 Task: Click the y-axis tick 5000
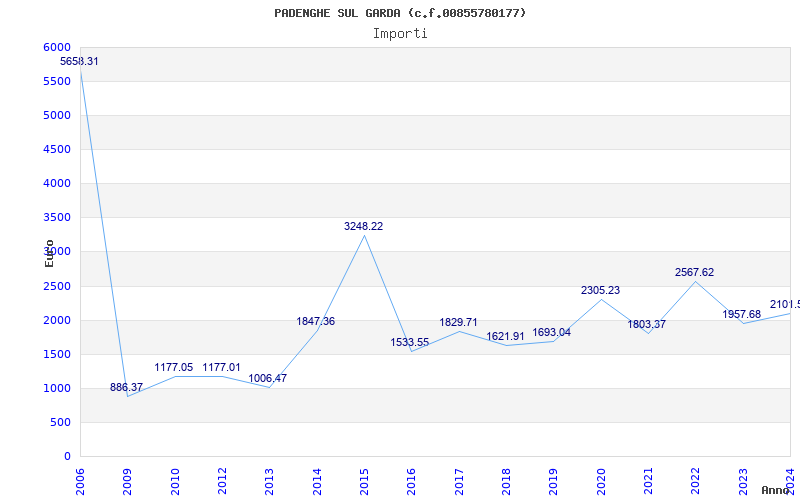pyautogui.click(x=57, y=115)
